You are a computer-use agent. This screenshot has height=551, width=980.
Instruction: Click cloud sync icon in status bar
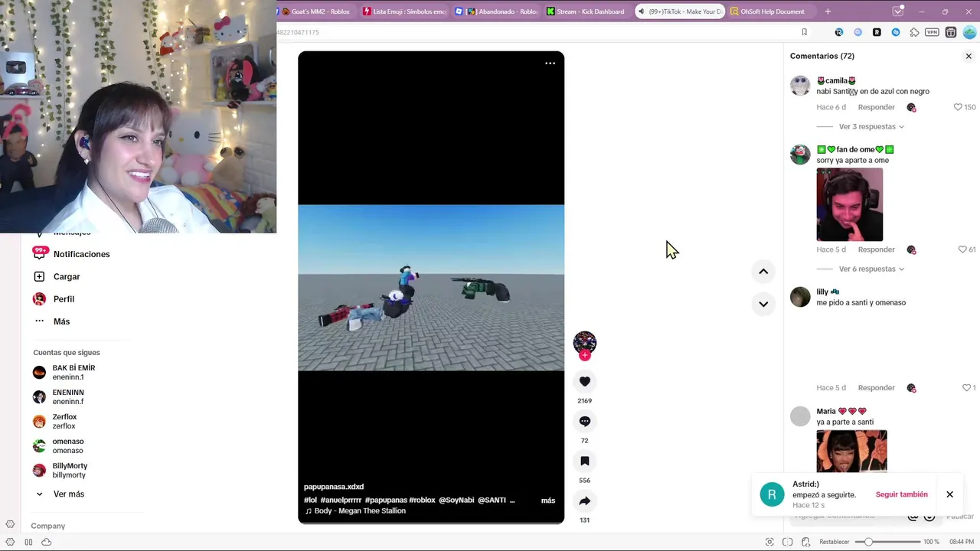[x=46, y=542]
